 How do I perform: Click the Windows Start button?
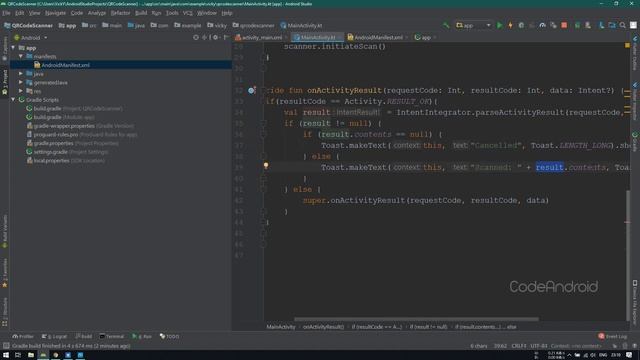[6, 355]
